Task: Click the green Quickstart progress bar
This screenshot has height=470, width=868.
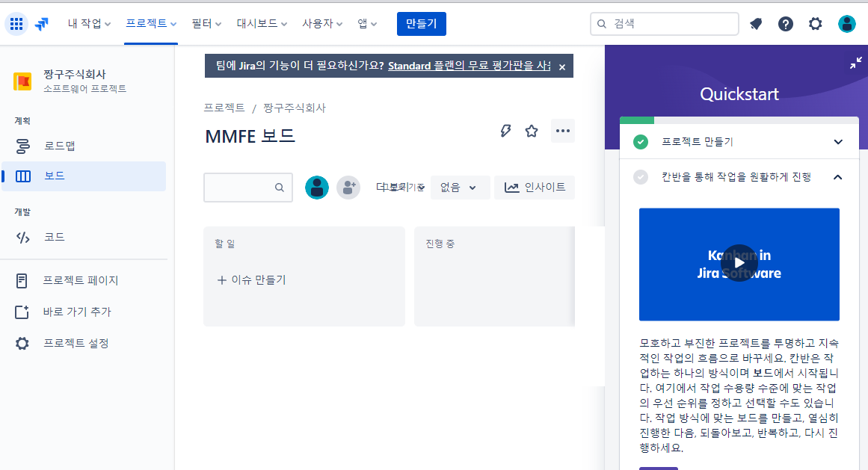Action: coord(636,120)
